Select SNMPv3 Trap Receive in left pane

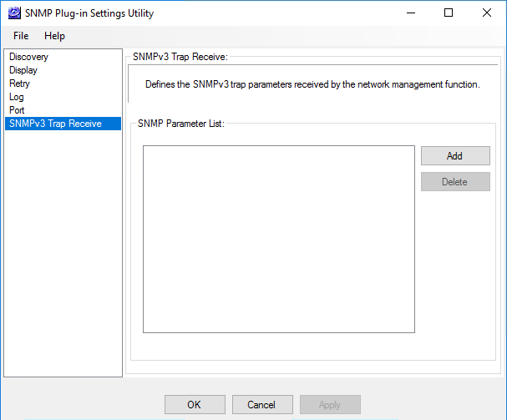click(55, 124)
